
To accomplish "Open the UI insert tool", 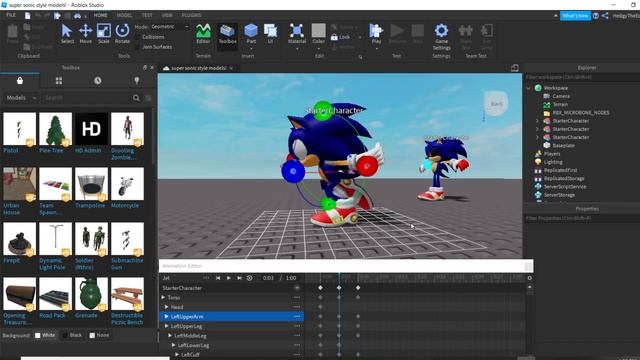I will pos(270,33).
